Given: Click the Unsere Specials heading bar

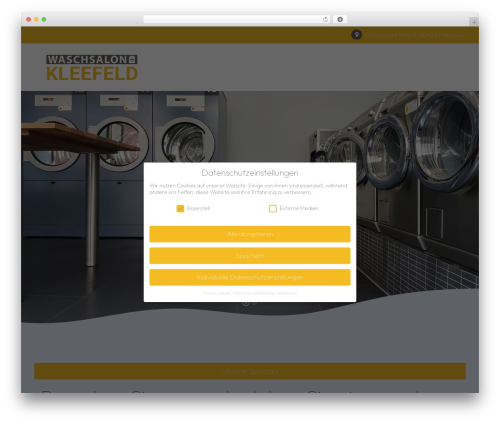Looking at the screenshot, I should coord(250,371).
